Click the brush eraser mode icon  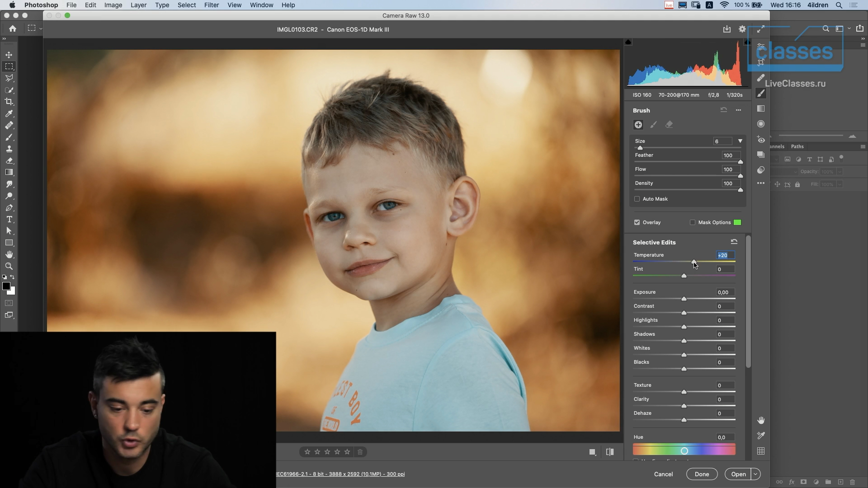coord(669,125)
